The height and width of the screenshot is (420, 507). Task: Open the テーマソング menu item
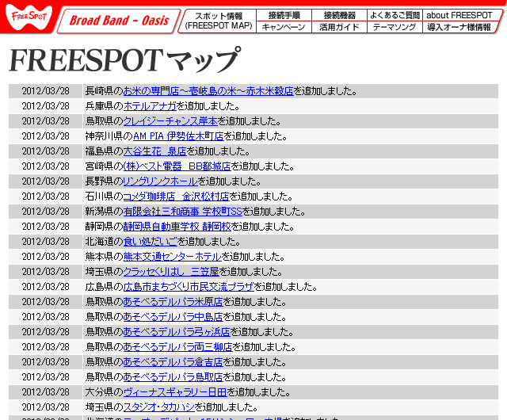tap(395, 27)
